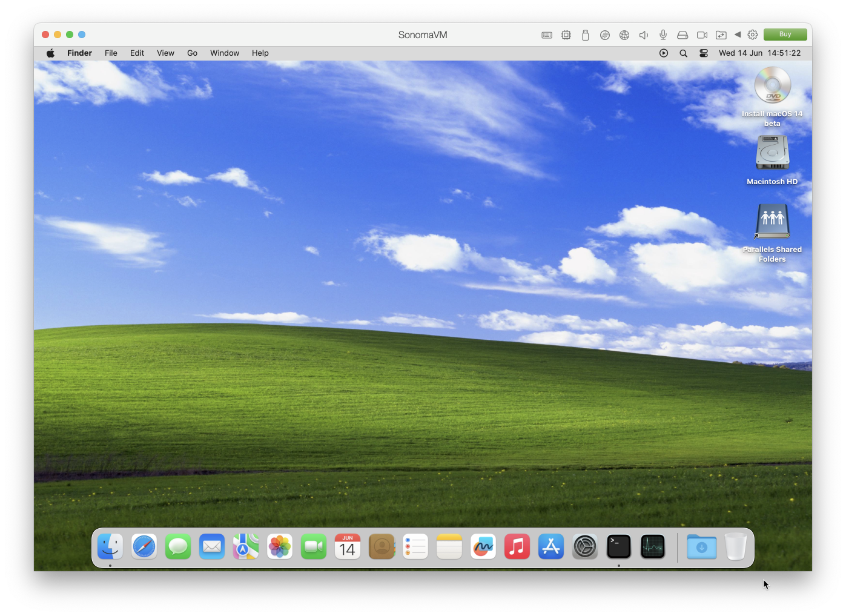This screenshot has height=616, width=846.
Task: Open Contacts from the Dock
Action: click(382, 546)
